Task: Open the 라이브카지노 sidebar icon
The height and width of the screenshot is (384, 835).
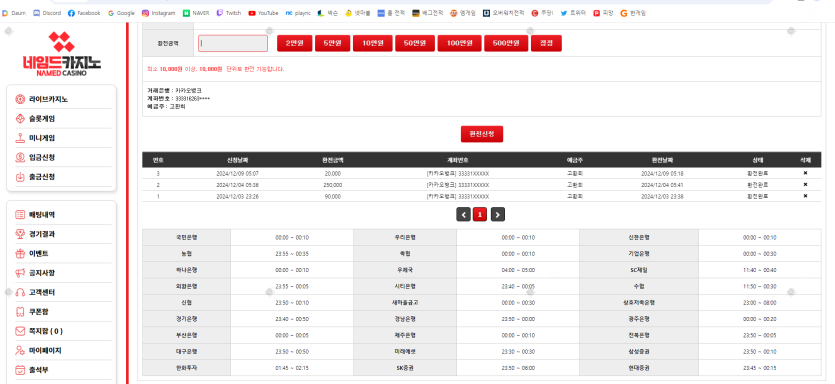Action: pos(20,99)
